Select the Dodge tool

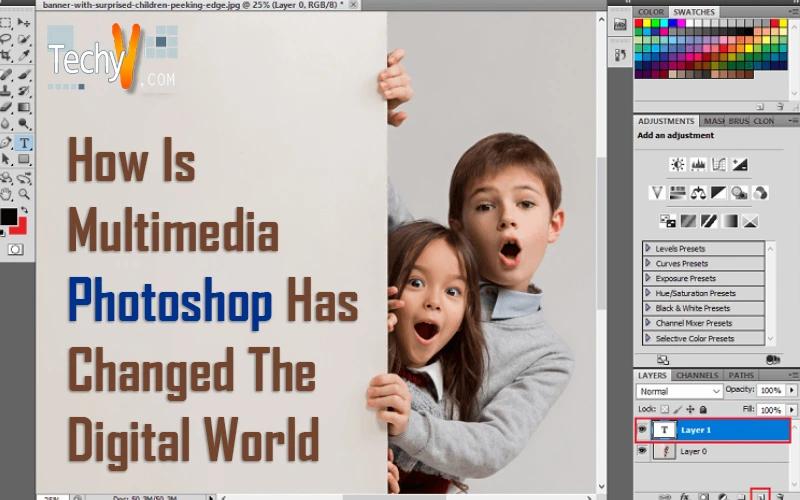23,123
